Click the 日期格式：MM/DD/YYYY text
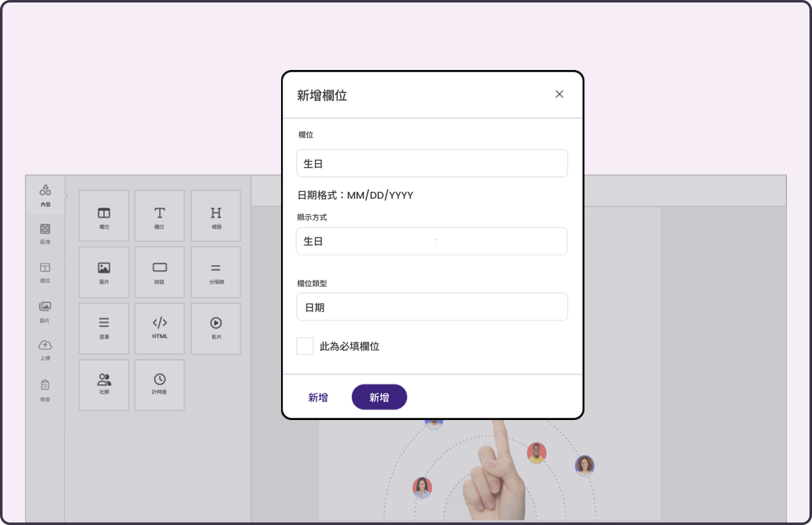This screenshot has height=525, width=812. tap(355, 196)
